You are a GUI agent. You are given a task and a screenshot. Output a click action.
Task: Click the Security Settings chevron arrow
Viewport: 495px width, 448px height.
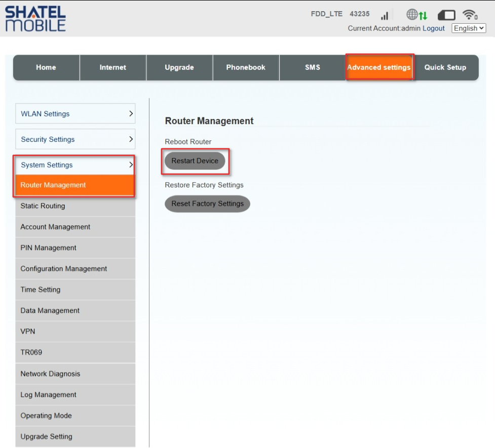click(x=131, y=139)
